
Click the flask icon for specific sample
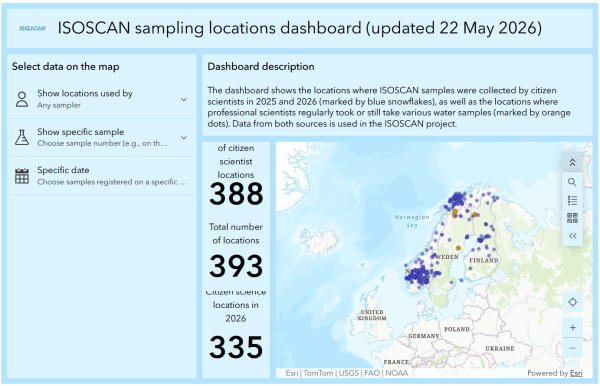[22, 137]
